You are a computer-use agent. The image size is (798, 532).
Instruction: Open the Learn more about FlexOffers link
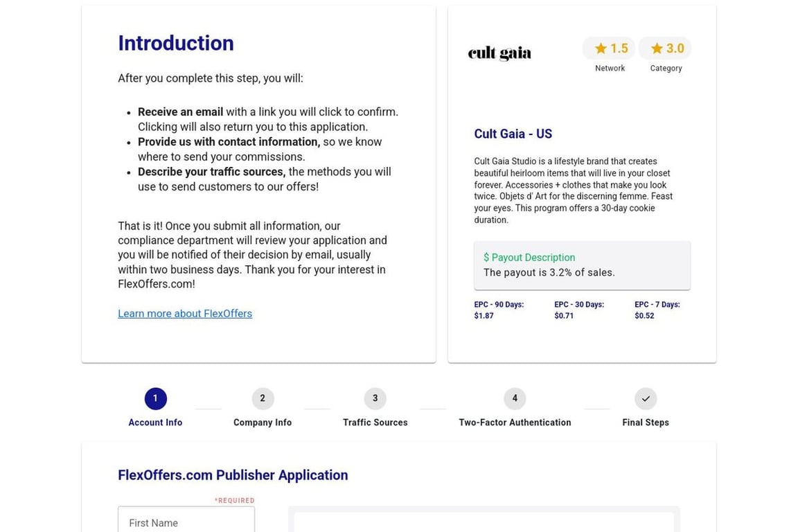[x=185, y=314]
